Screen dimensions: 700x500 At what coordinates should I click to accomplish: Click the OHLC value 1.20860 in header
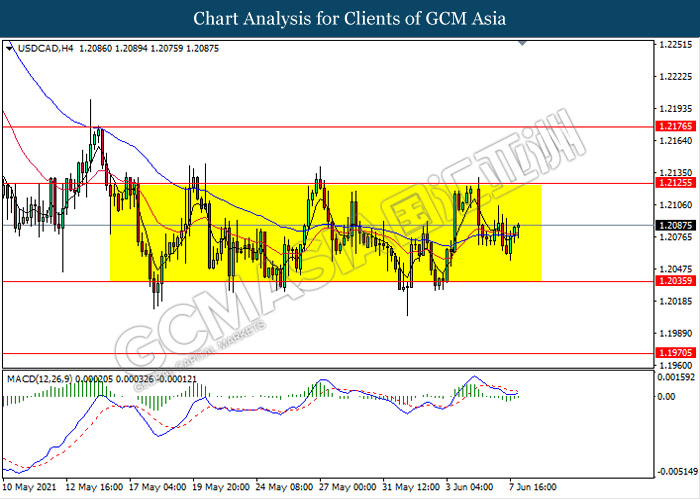pyautogui.click(x=96, y=48)
